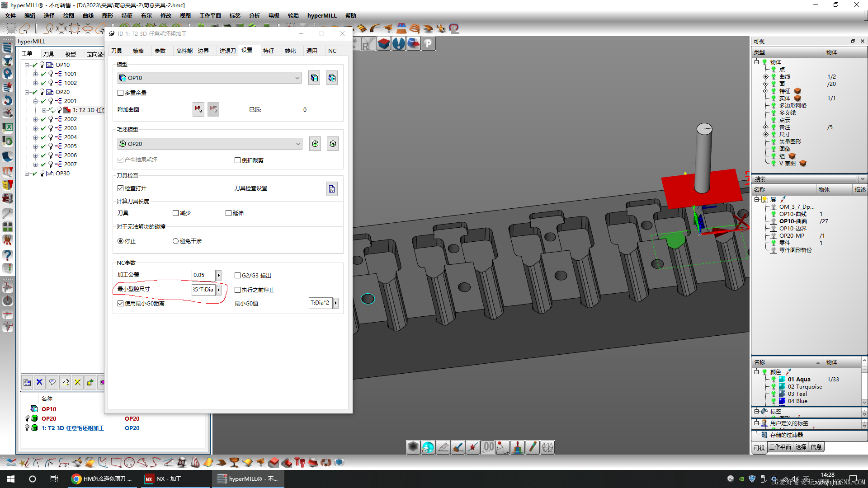Click the red star icon in bottom view toolbar
Image resolution: width=868 pixels, height=488 pixels.
click(x=473, y=447)
